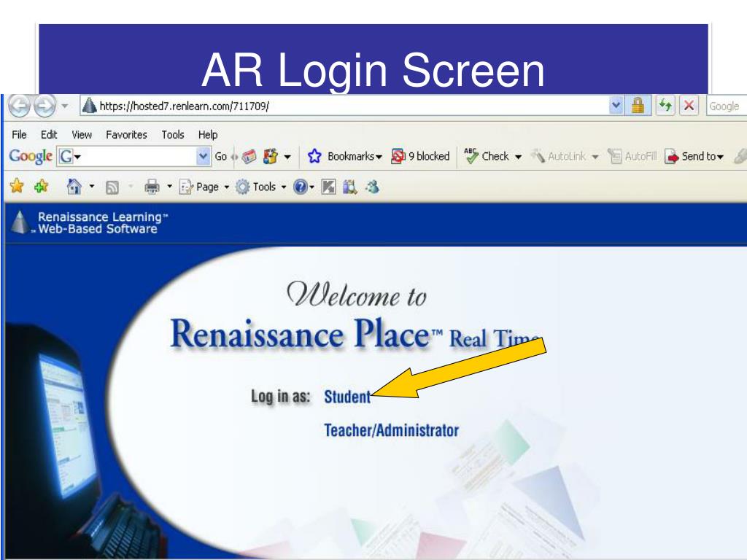The width and height of the screenshot is (747, 560).
Task: Open the address bar history dropdown
Action: coord(616,105)
